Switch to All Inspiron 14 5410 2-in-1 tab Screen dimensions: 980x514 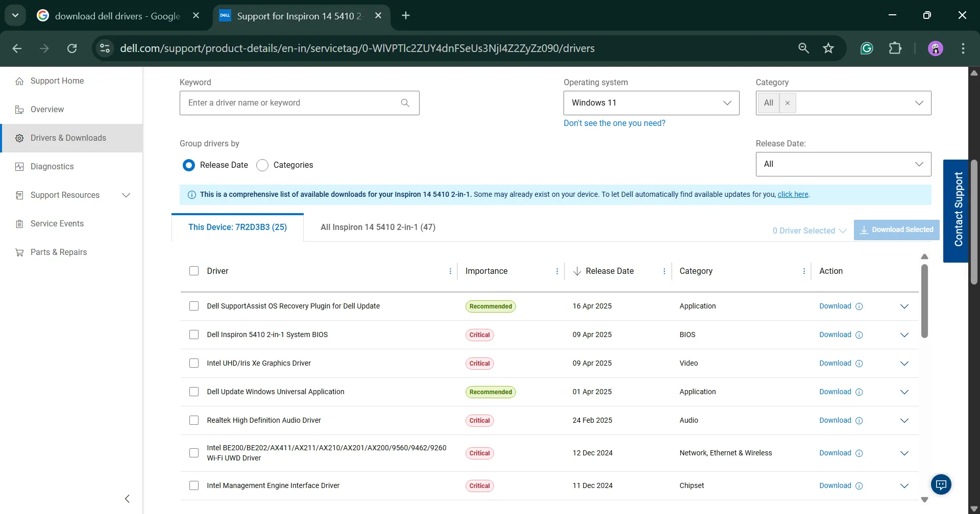[378, 227]
